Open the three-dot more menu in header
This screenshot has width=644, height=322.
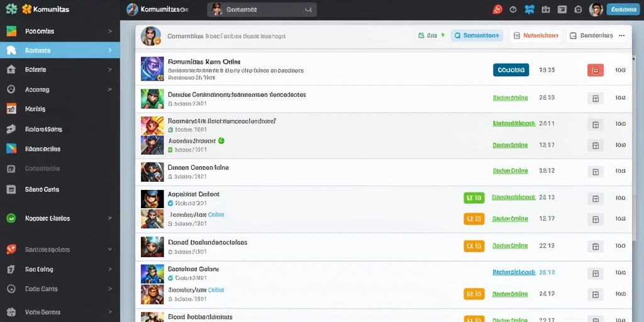622,36
